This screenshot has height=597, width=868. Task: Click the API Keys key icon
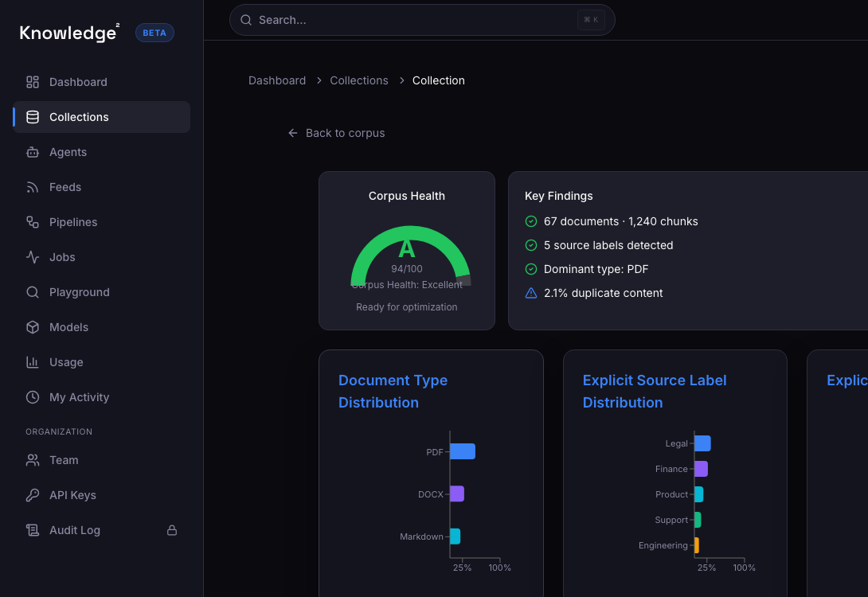point(33,495)
